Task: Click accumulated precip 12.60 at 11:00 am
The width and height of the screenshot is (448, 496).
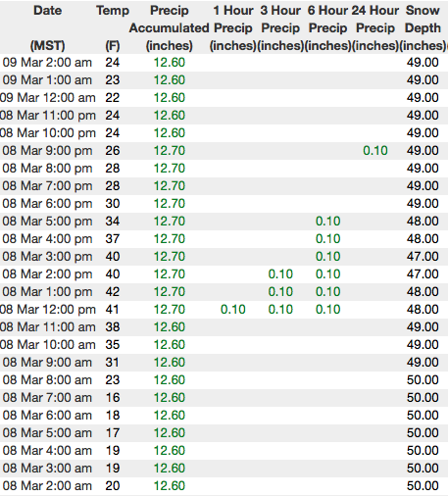Action: tap(170, 327)
